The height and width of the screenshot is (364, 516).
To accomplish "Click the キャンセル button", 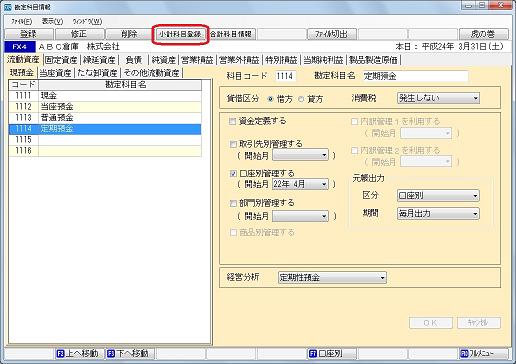I will (479, 323).
